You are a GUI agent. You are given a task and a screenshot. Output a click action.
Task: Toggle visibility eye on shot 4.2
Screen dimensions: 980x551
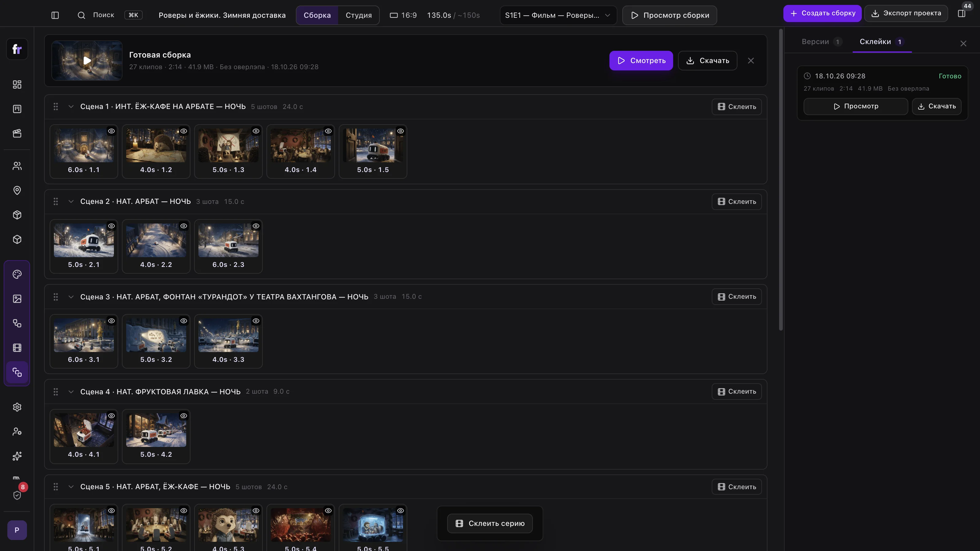pos(184,416)
